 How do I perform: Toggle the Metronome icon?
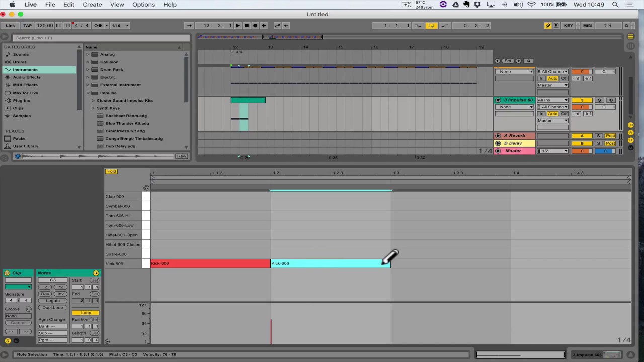pos(98,26)
